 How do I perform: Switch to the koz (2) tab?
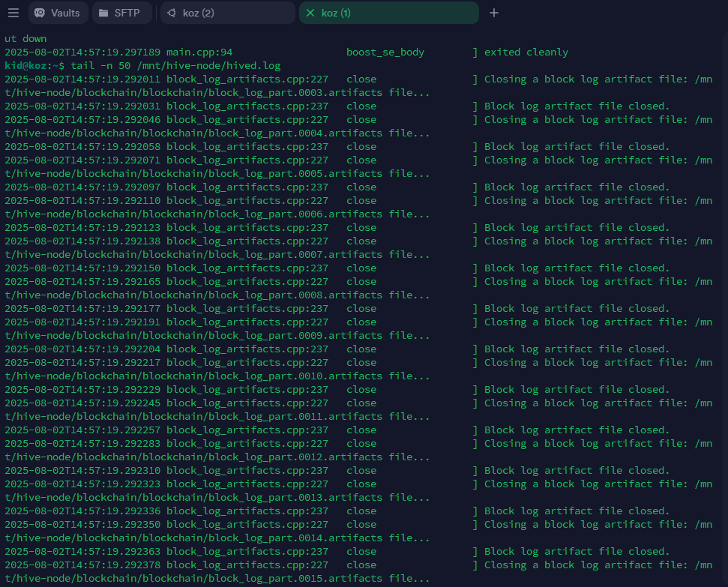(227, 13)
